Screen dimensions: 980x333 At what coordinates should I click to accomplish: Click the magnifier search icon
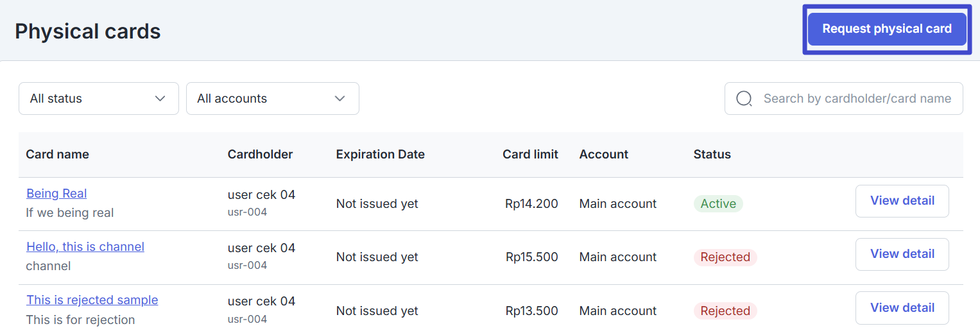(x=744, y=99)
